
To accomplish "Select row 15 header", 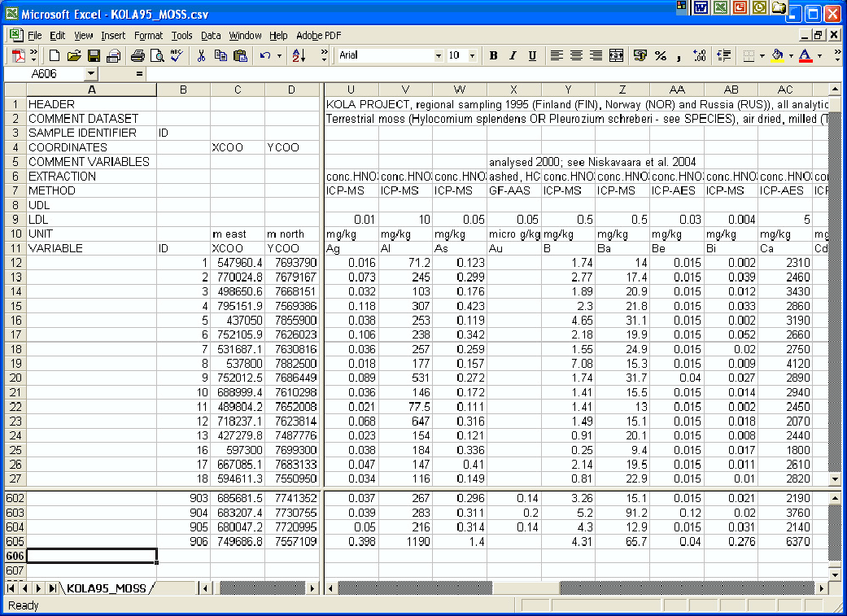I will [x=14, y=305].
